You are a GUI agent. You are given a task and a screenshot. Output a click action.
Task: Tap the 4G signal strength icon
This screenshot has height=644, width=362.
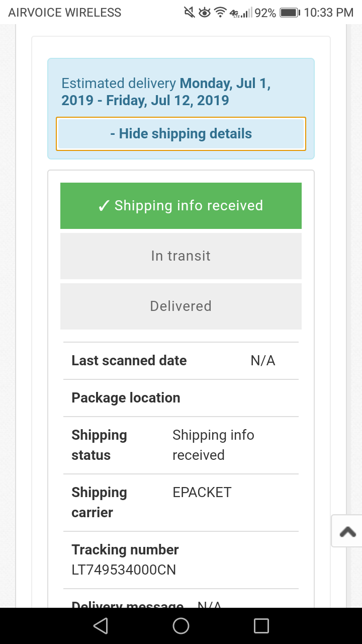coord(240,13)
